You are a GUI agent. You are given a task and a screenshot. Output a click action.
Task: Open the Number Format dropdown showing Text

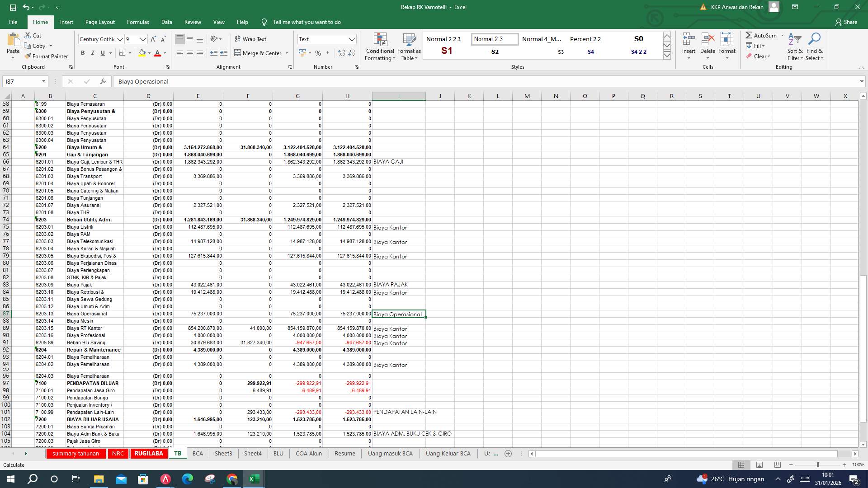353,39
